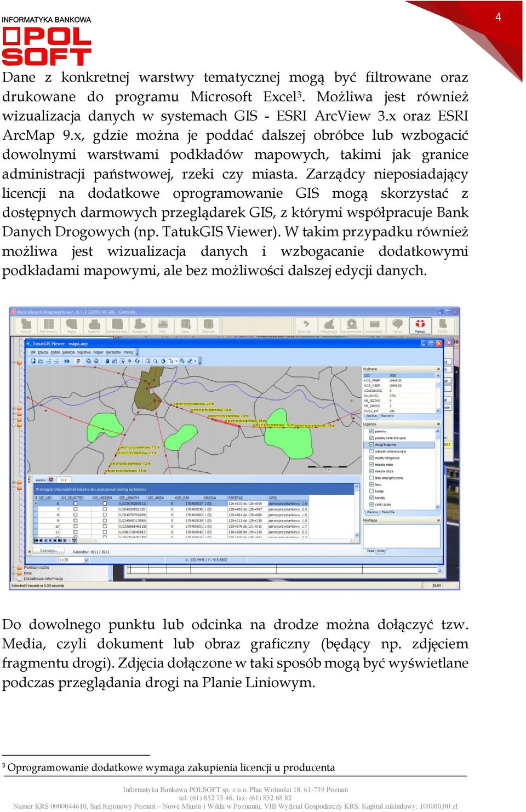Open the Ewidencja toolbar icon

(140, 325)
